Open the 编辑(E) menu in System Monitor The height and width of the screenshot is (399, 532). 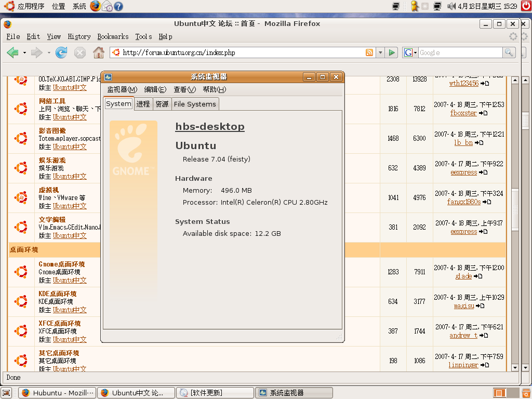[x=155, y=89]
